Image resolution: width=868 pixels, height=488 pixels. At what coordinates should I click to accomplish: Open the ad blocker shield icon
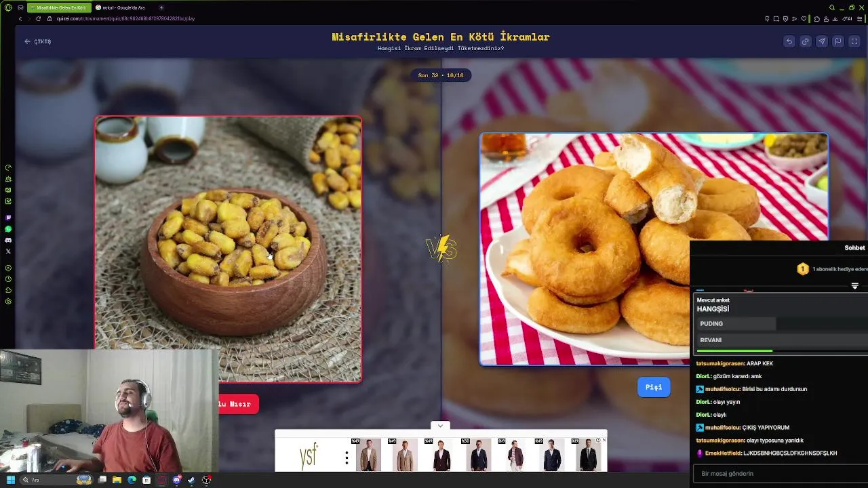pyautogui.click(x=785, y=18)
